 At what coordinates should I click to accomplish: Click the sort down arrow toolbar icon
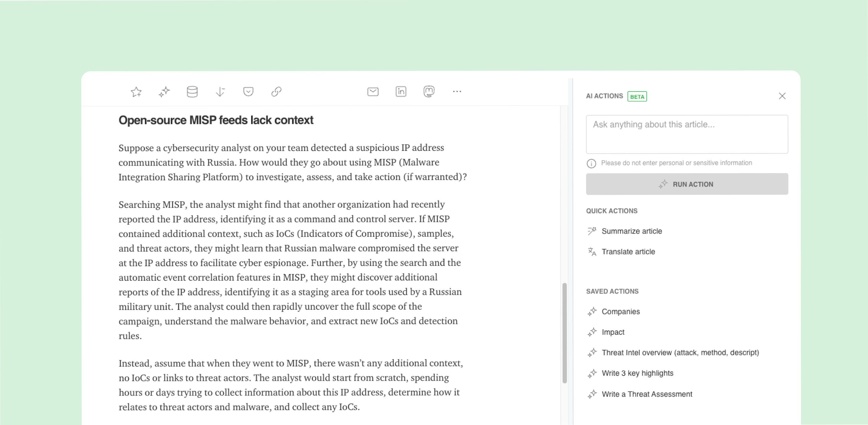point(220,92)
